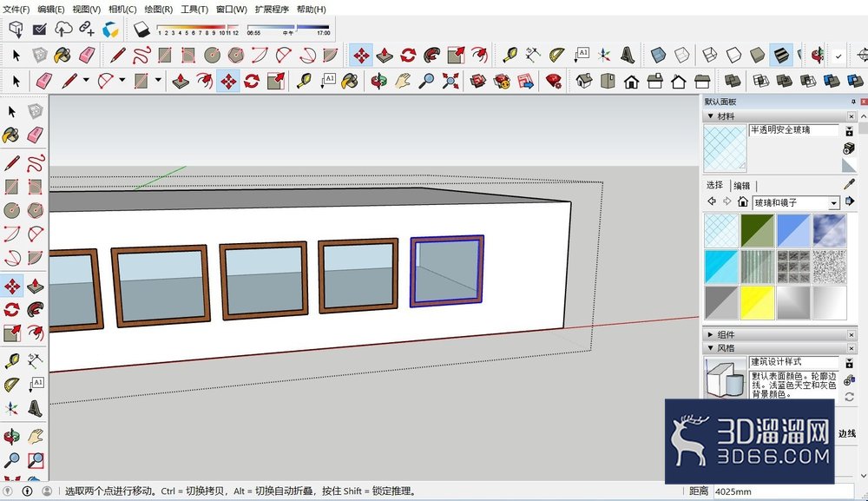Click Zoom Extents in third toolbar row

click(x=450, y=82)
